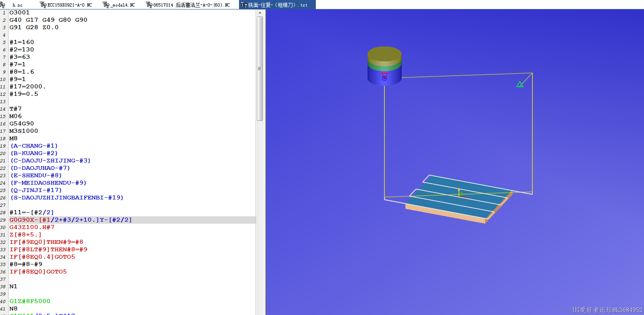
Task: Click the 'M3S1000' spindle line
Action: 24,131
